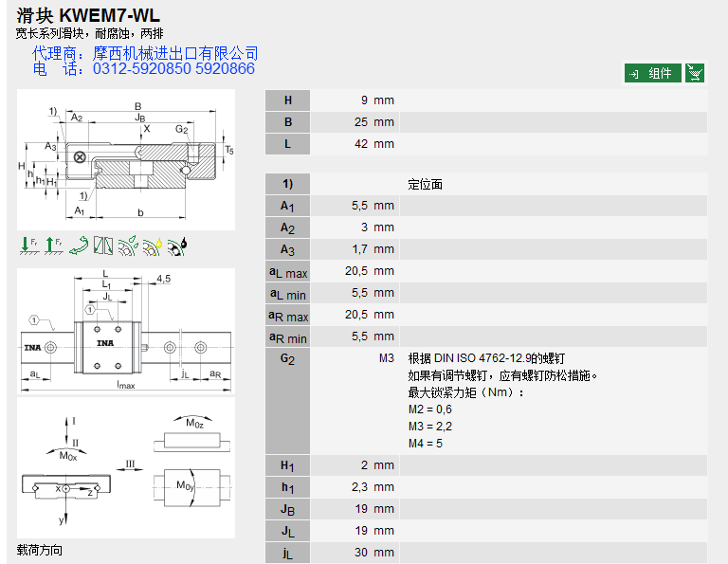The height and width of the screenshot is (564, 728).
Task: Click the downward radial load Fr icon
Action: coord(28,245)
